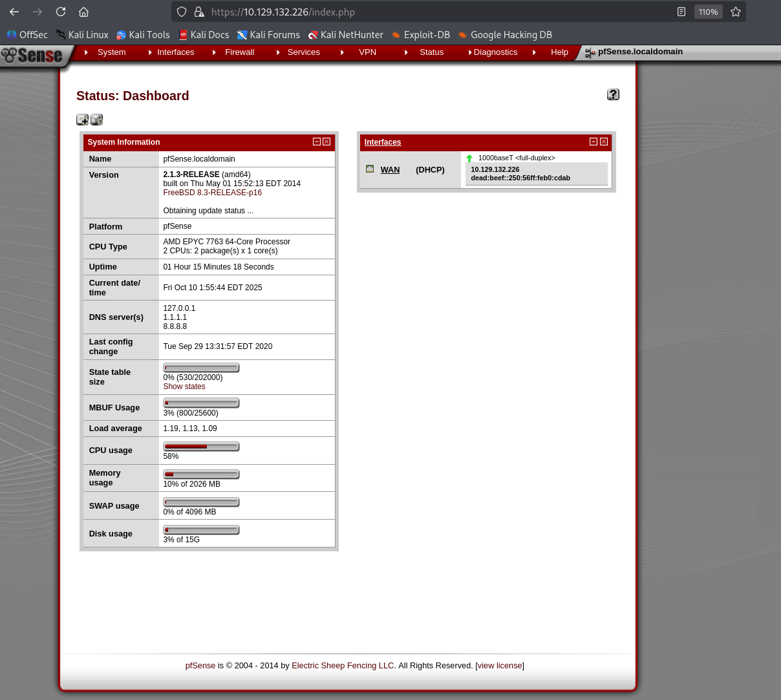Close the Interfaces widget

point(604,142)
